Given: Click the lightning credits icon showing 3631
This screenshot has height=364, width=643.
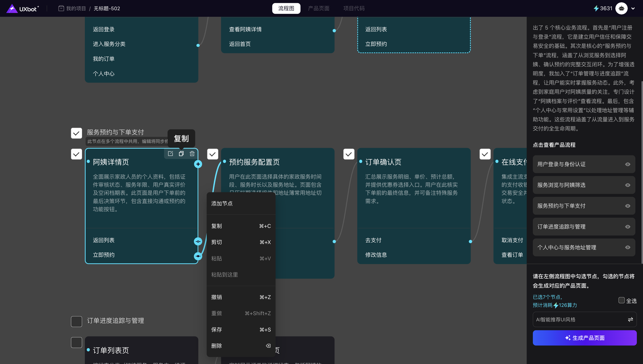Looking at the screenshot, I should coord(596,8).
